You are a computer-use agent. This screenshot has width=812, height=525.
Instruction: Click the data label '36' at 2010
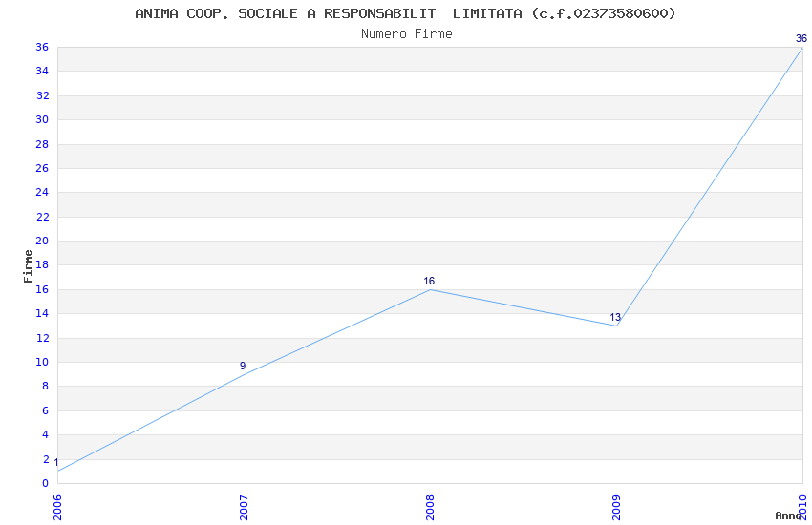click(801, 39)
